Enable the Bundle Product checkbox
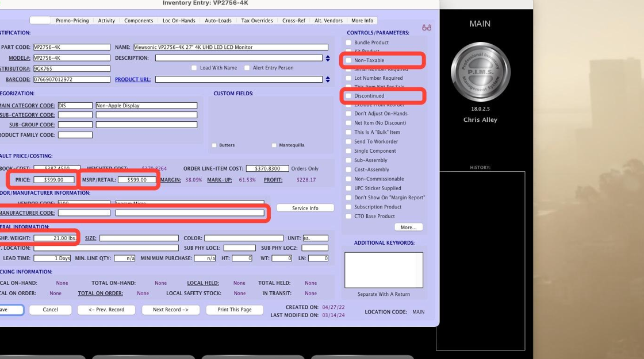 [x=348, y=43]
